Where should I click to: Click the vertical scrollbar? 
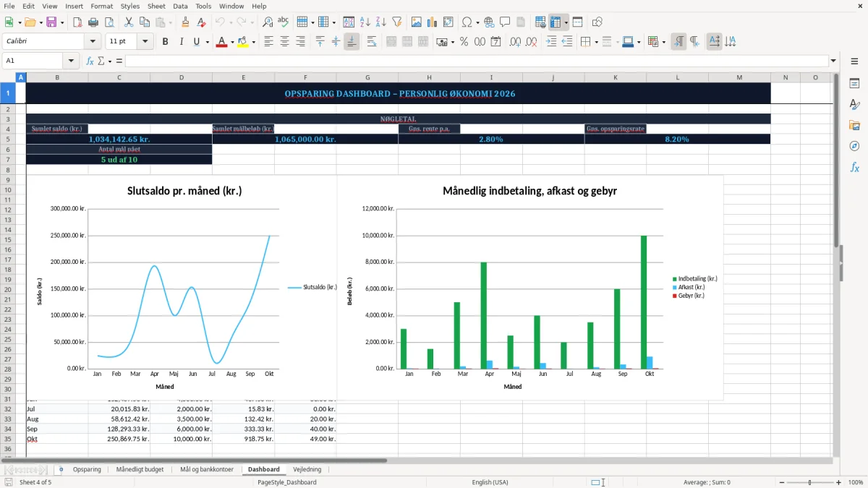point(835,265)
